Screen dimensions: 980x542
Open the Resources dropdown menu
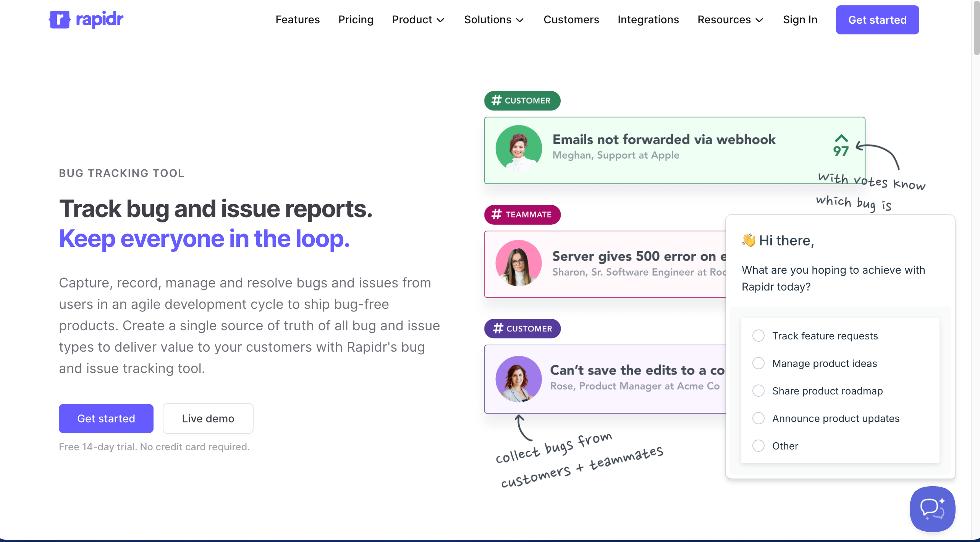pyautogui.click(x=730, y=19)
